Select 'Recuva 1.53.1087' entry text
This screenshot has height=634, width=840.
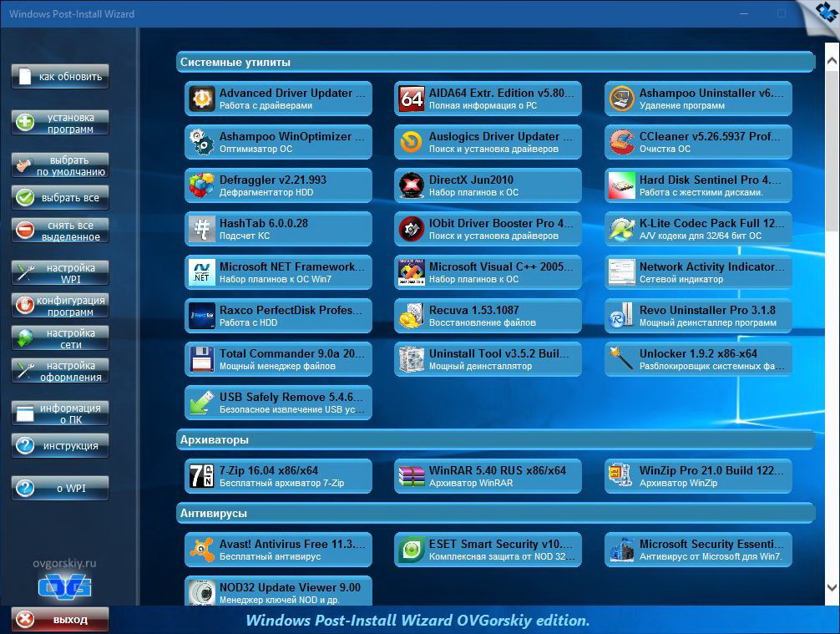tap(473, 310)
